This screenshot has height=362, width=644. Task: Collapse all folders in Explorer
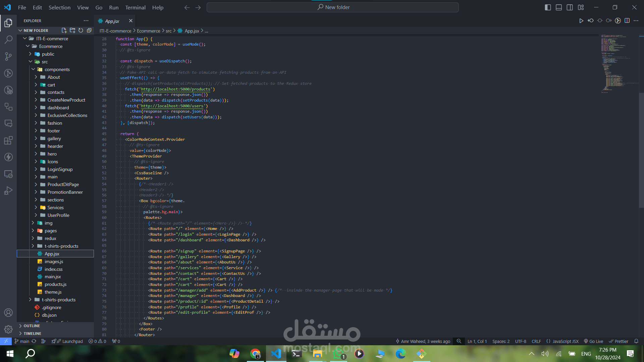[x=89, y=31]
